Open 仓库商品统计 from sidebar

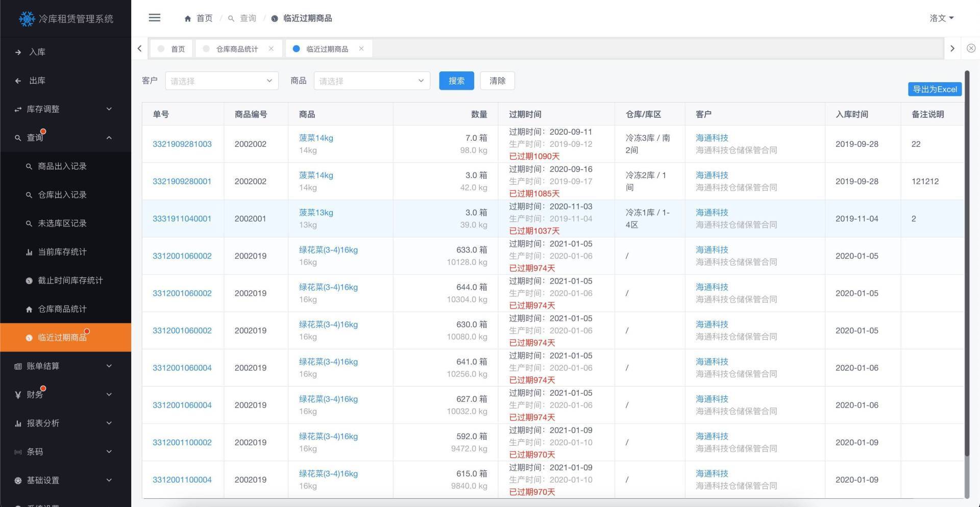point(62,309)
